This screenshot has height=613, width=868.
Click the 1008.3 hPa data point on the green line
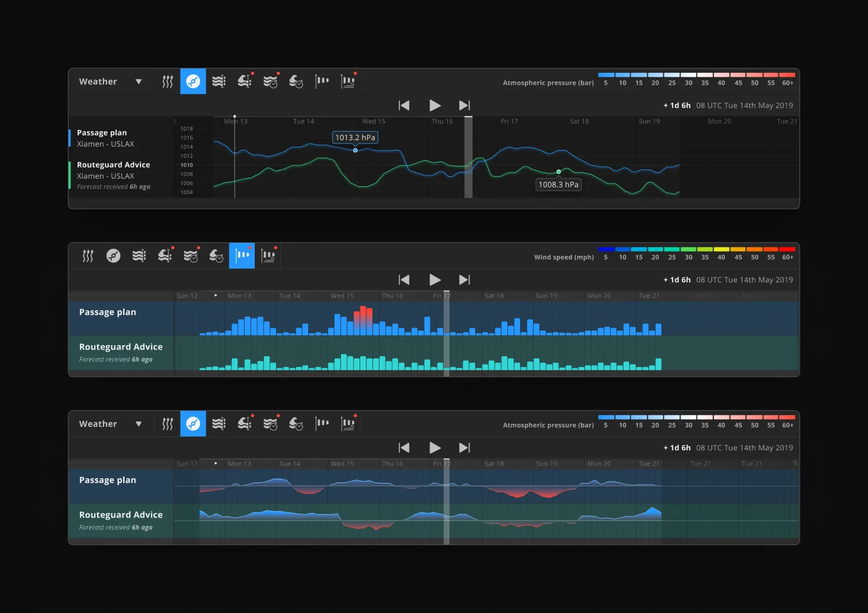[x=559, y=172]
